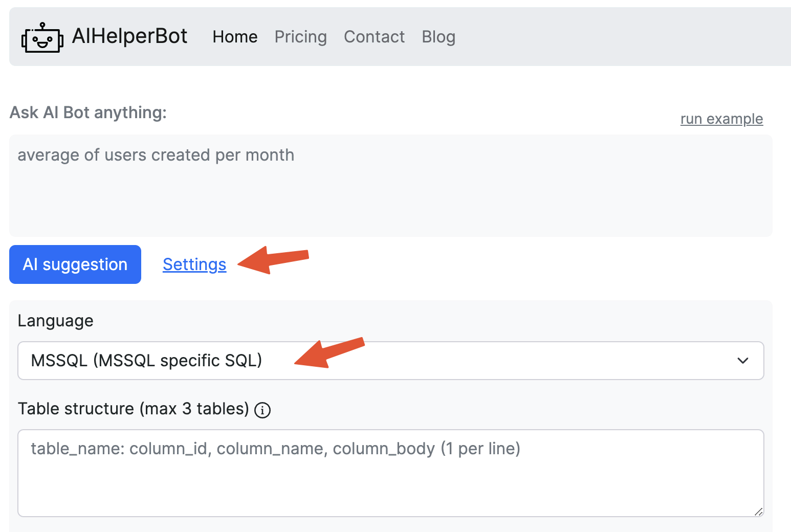
Task: Click the 'Table structure (max 3 tables)' label
Action: pyautogui.click(x=134, y=409)
